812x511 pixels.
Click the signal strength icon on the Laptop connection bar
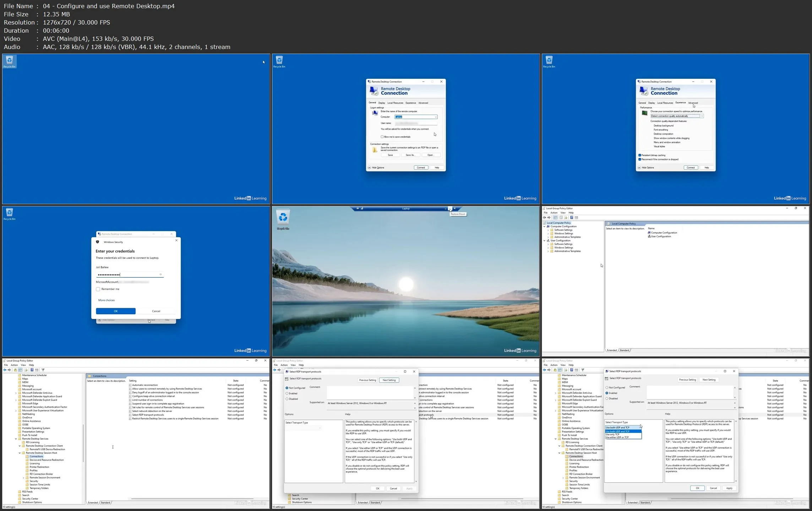click(x=362, y=208)
